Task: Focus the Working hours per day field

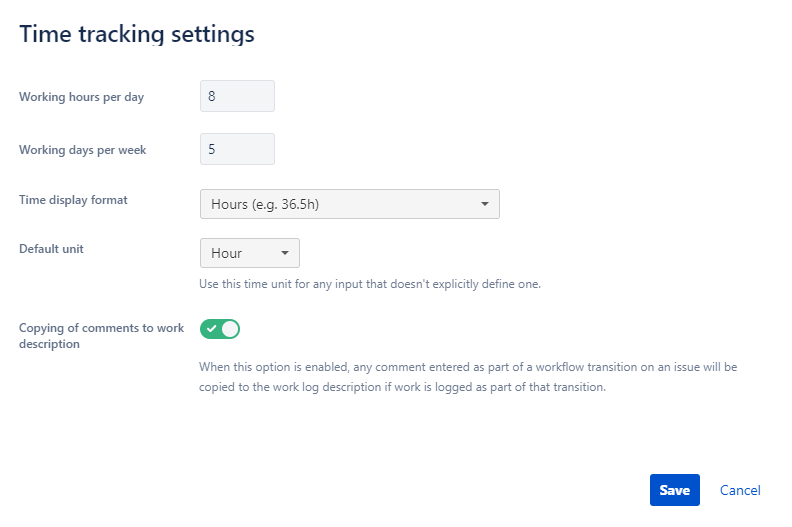Action: (237, 96)
